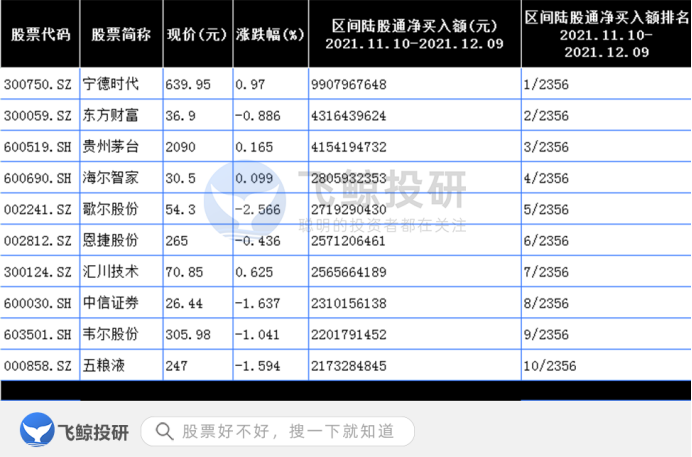
Task: Click rank 6/2356
Action: pyautogui.click(x=546, y=241)
